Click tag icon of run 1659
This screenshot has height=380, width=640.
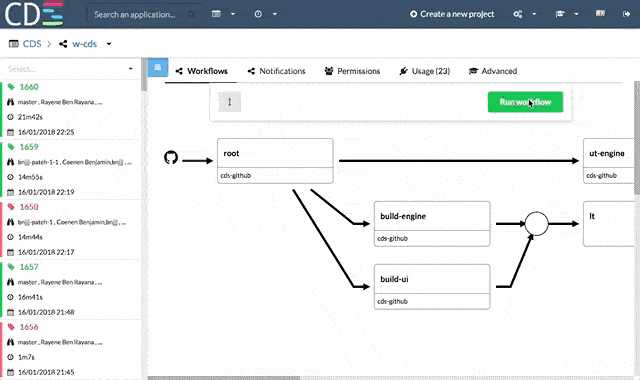[11, 147]
